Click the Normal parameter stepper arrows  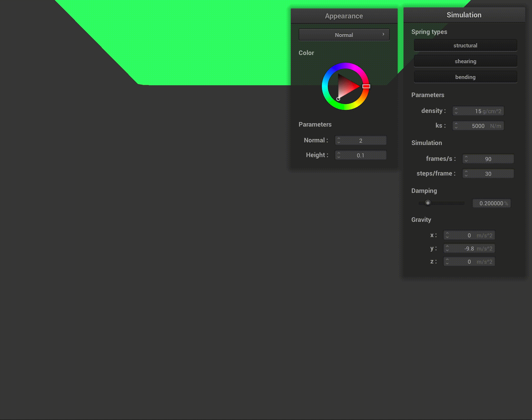[x=339, y=141]
